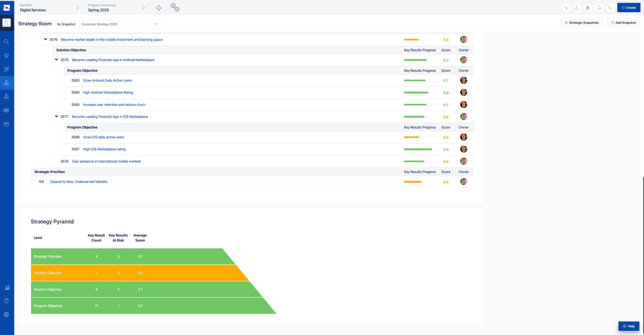Select the highlighted strategy hierarchy icon in sidebar

click(x=6, y=82)
